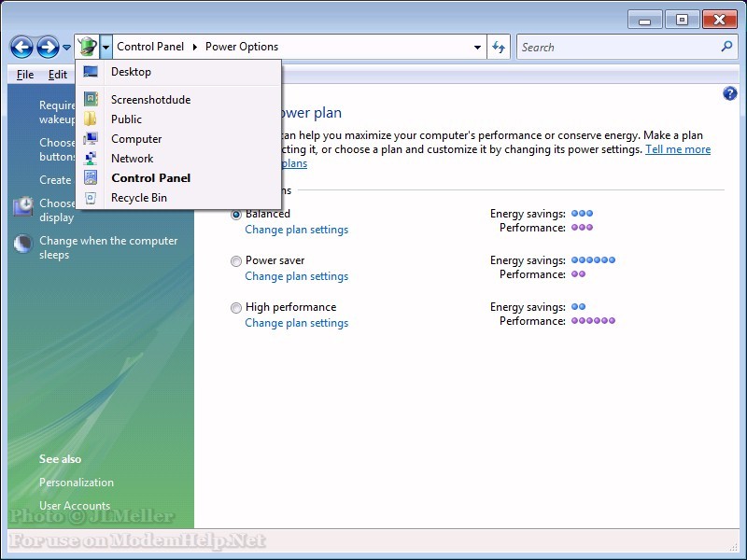Viewport: 747px width, 560px height.
Task: Click the Control Panel icon in the dropdown
Action: 91,177
